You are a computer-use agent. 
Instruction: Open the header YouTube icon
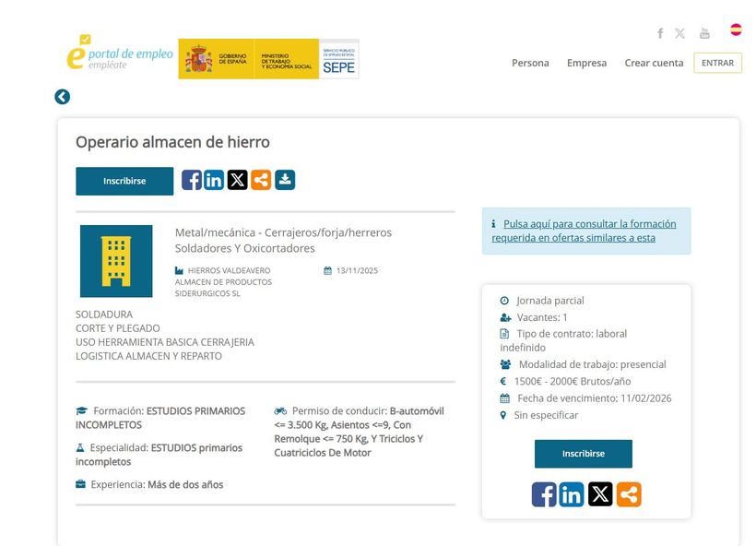tap(704, 33)
